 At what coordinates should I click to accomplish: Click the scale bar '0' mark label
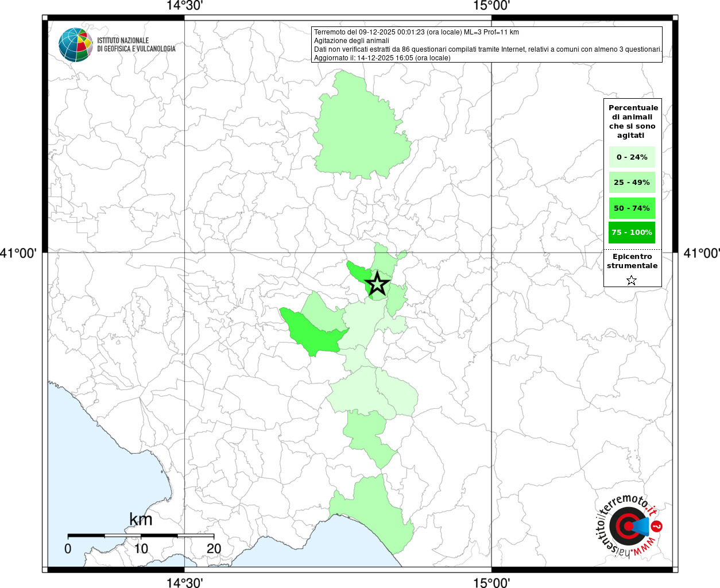click(x=68, y=548)
